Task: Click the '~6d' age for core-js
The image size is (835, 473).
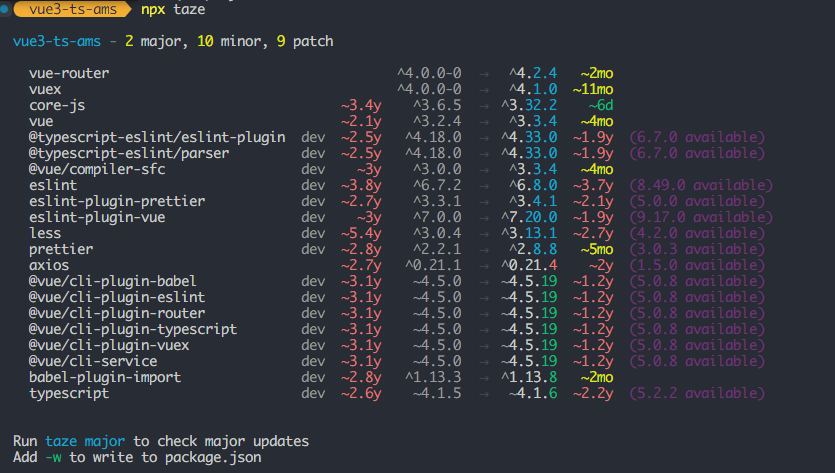Action: pos(601,105)
